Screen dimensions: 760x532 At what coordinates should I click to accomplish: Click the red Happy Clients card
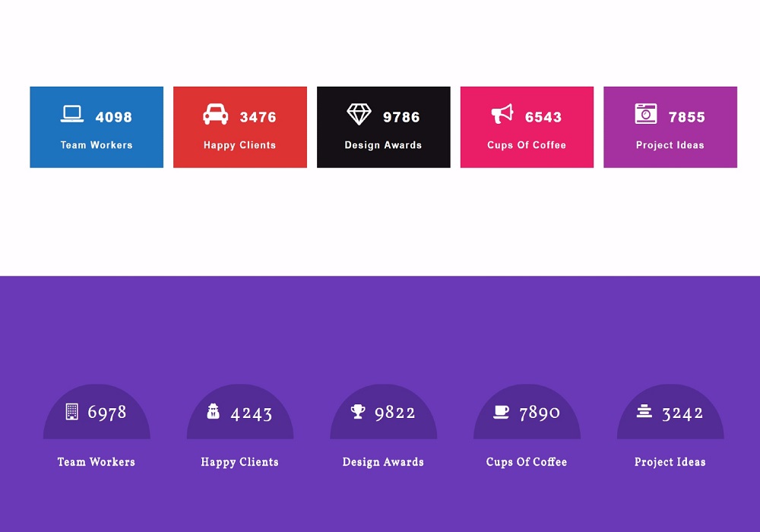tap(239, 126)
